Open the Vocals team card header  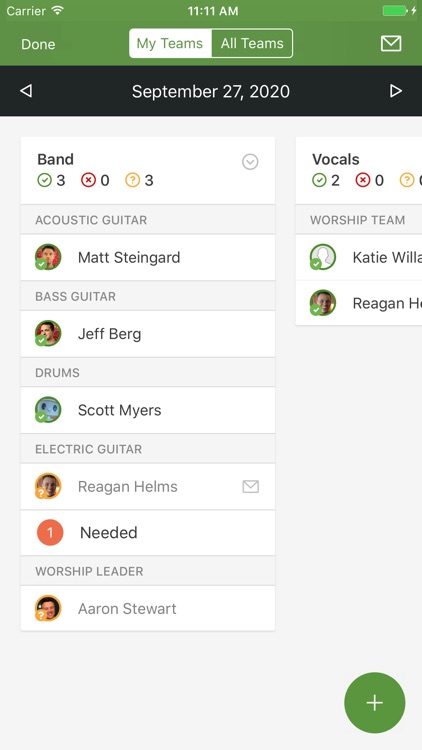359,170
